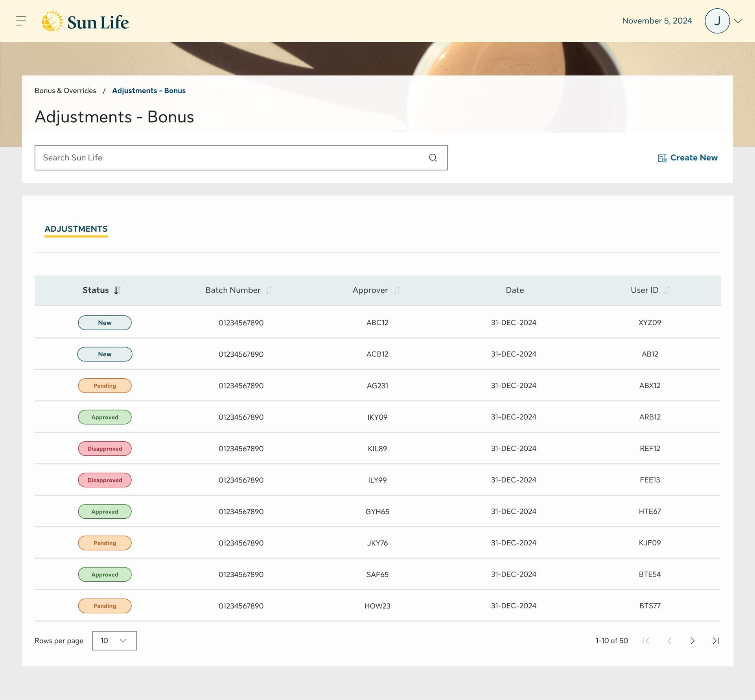755x700 pixels.
Task: Go to the previous page arrow
Action: pos(669,641)
